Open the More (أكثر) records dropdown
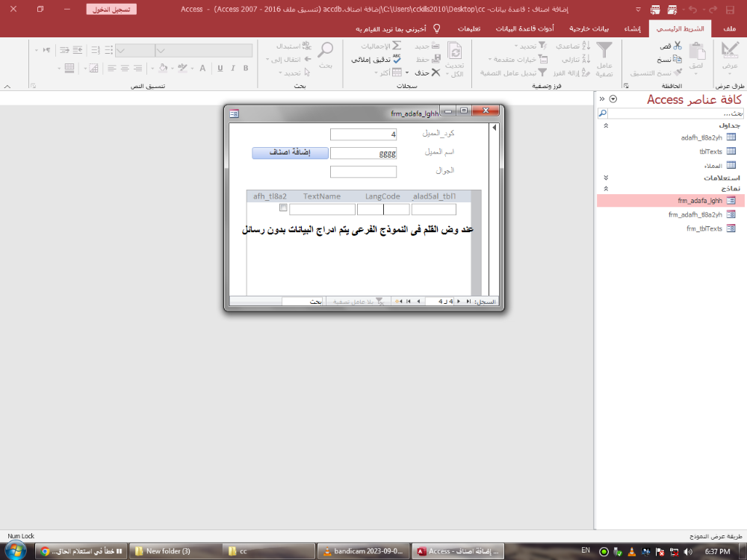This screenshot has width=747, height=560. (388, 73)
